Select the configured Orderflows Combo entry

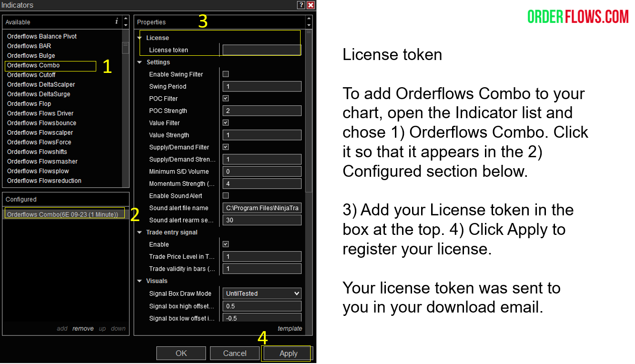pos(62,214)
